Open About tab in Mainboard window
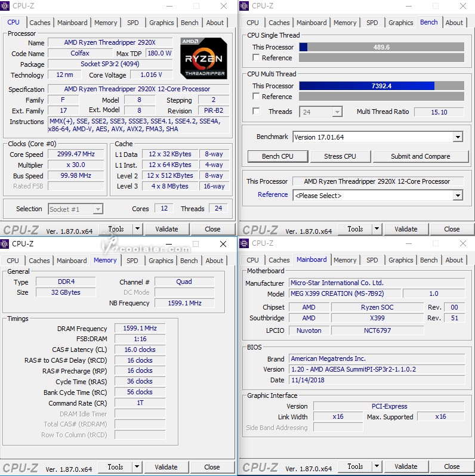The width and height of the screenshot is (475, 476). [x=454, y=260]
